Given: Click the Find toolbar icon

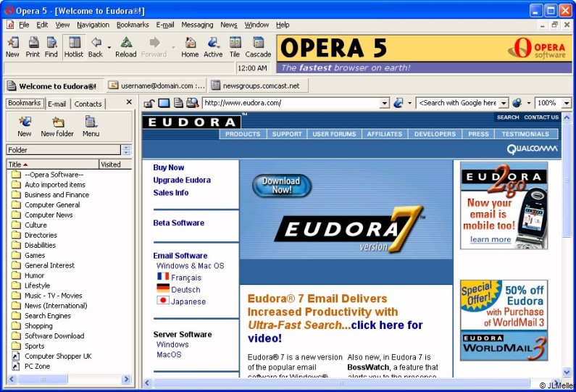Looking at the screenshot, I should (x=51, y=47).
